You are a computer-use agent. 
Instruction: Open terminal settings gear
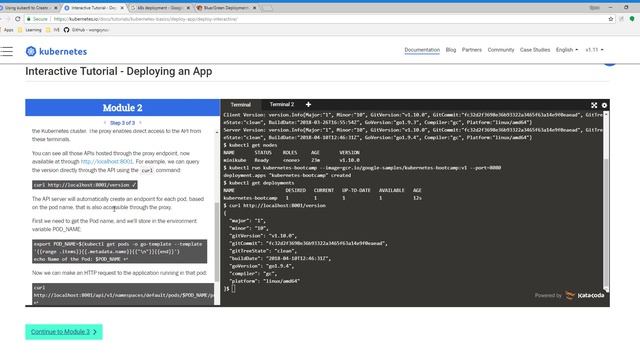[x=604, y=105]
